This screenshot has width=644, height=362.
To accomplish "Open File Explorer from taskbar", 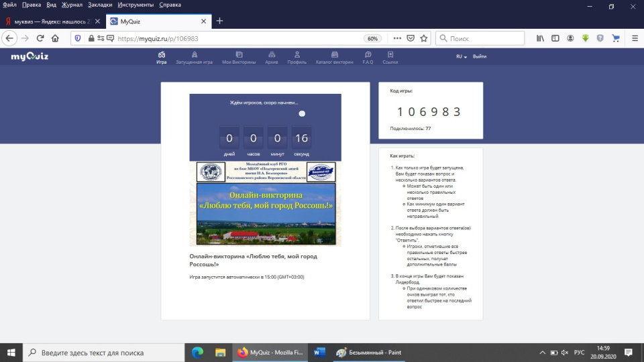I will [x=220, y=353].
